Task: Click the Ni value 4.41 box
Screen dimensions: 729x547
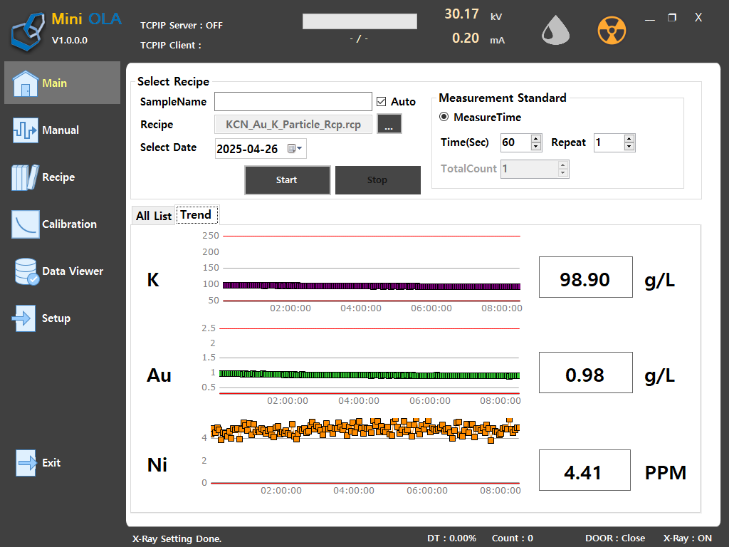Action: pos(585,470)
